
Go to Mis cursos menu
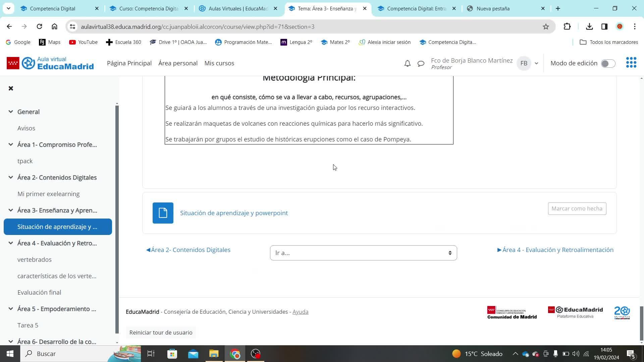(x=219, y=63)
